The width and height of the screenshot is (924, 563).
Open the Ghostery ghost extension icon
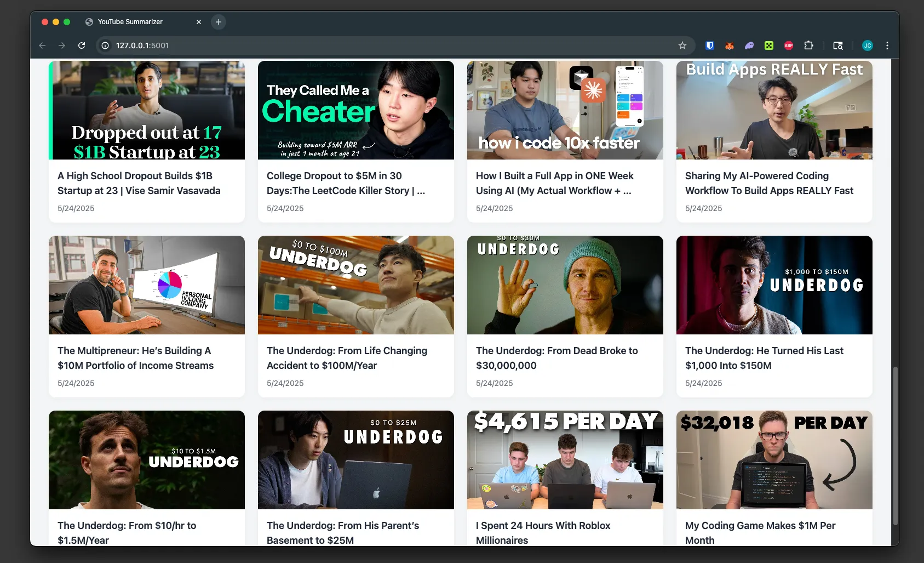click(x=749, y=46)
